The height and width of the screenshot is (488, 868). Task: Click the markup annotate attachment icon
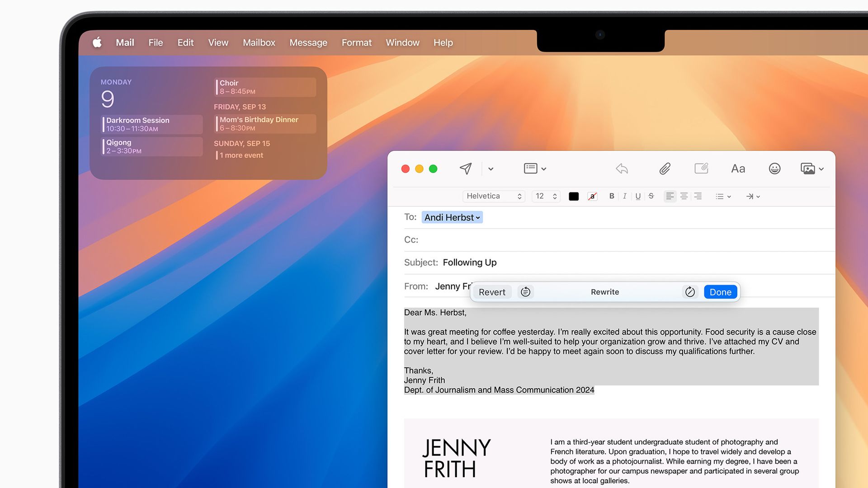(701, 169)
